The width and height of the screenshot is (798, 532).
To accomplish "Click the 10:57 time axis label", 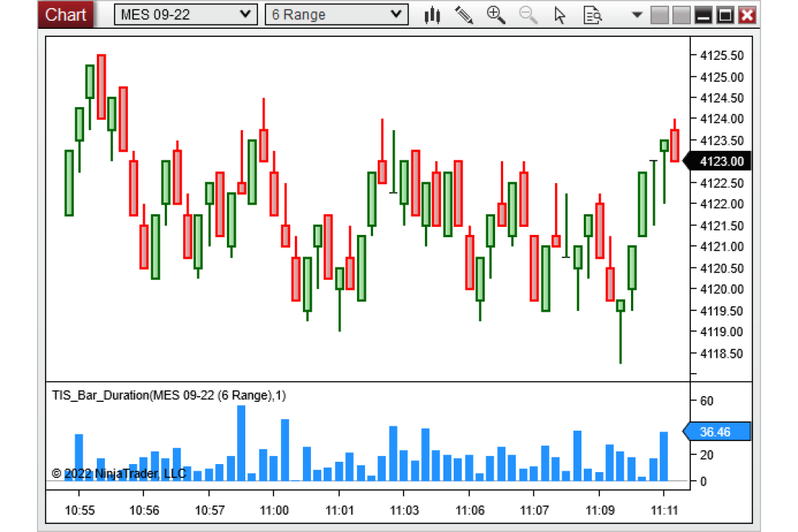I will pyautogui.click(x=210, y=510).
